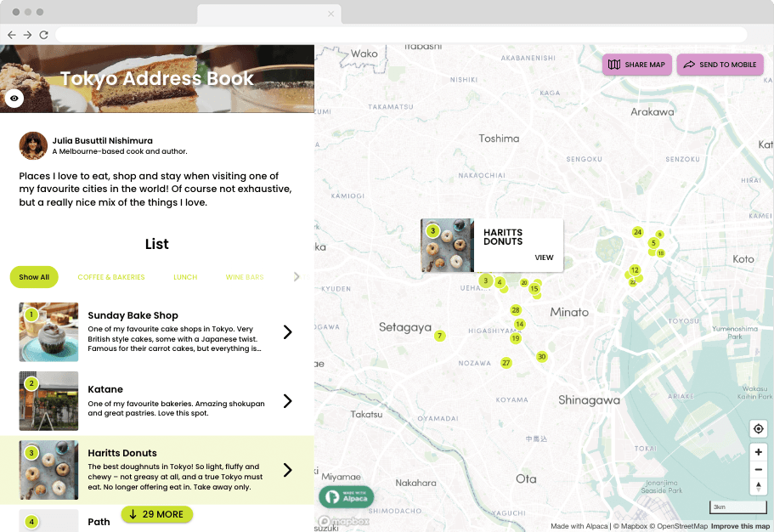Open Sunday Bake Shop with its chevron
The width and height of the screenshot is (774, 532).
pos(288,332)
